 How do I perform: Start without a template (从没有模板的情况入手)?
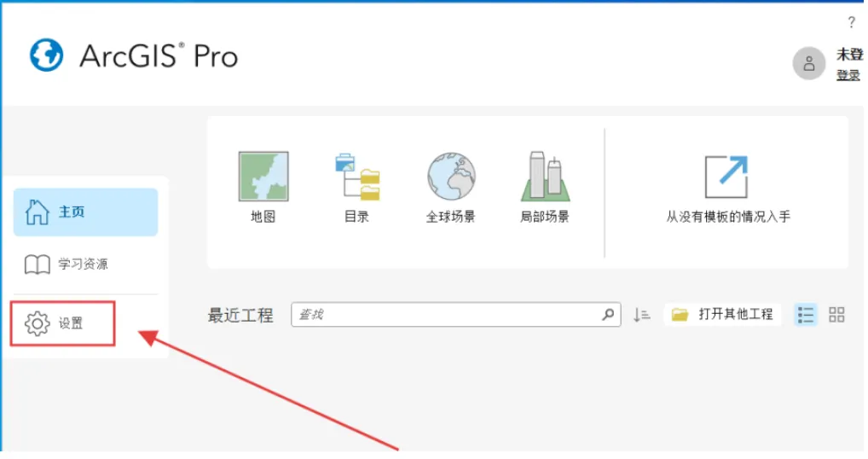[x=727, y=189]
